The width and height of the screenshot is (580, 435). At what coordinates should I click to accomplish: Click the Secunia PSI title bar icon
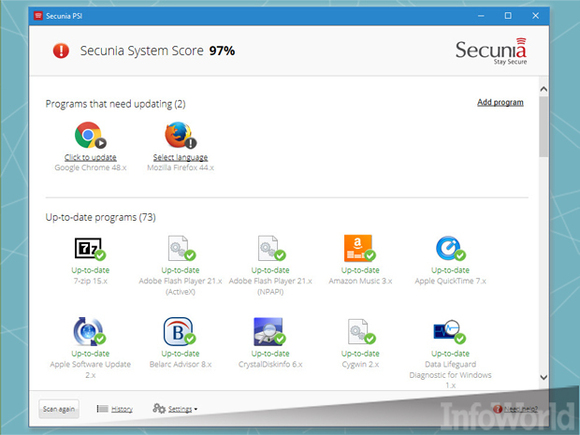38,16
